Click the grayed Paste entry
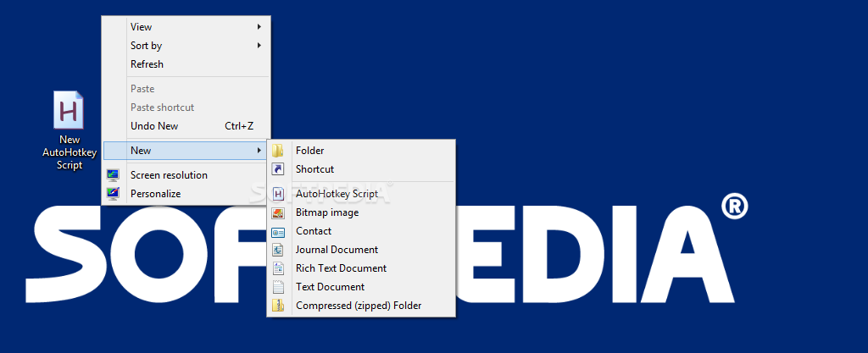 pyautogui.click(x=186, y=89)
